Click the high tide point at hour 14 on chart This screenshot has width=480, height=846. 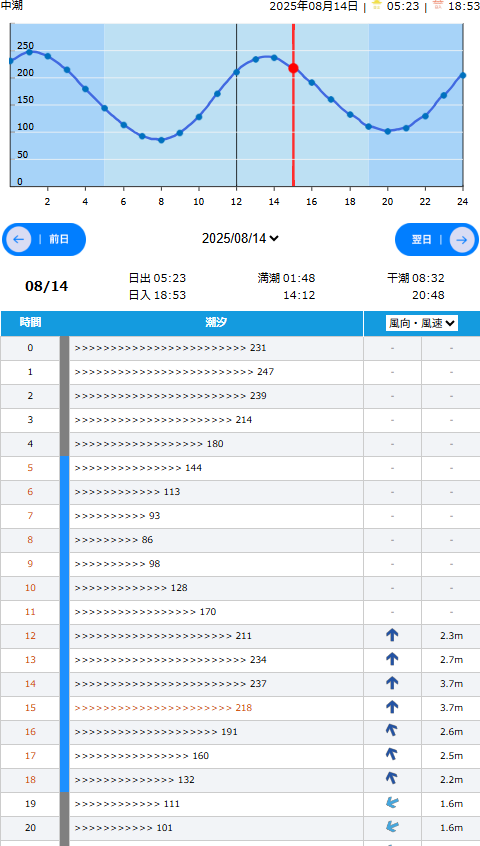(274, 57)
